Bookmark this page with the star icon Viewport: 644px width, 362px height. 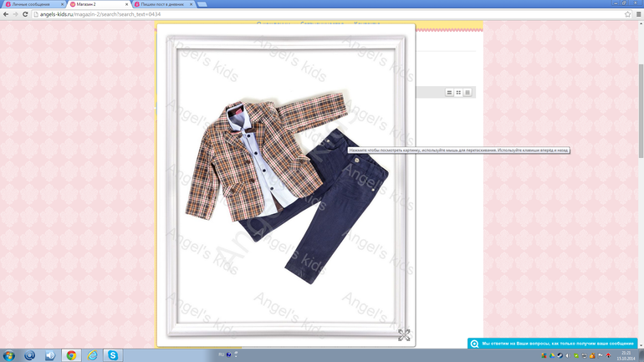[x=628, y=14]
